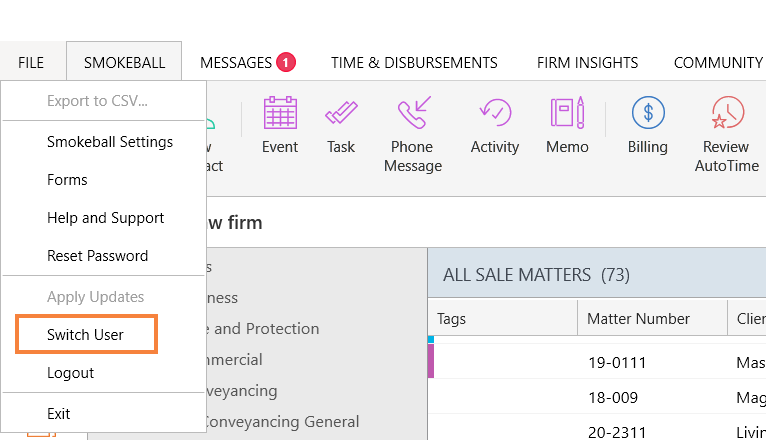
Task: Select the 'and Protection' matter category
Action: (x=263, y=329)
